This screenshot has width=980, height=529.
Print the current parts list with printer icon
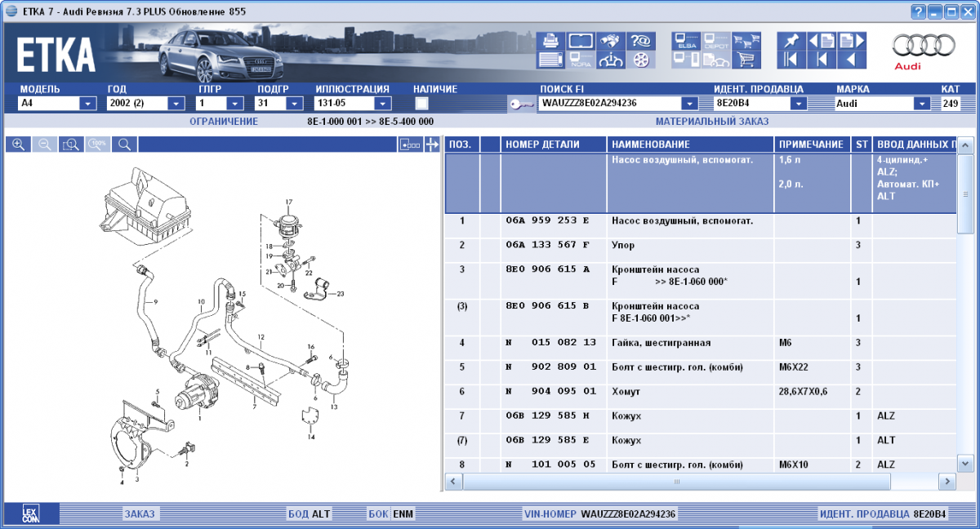[x=550, y=41]
